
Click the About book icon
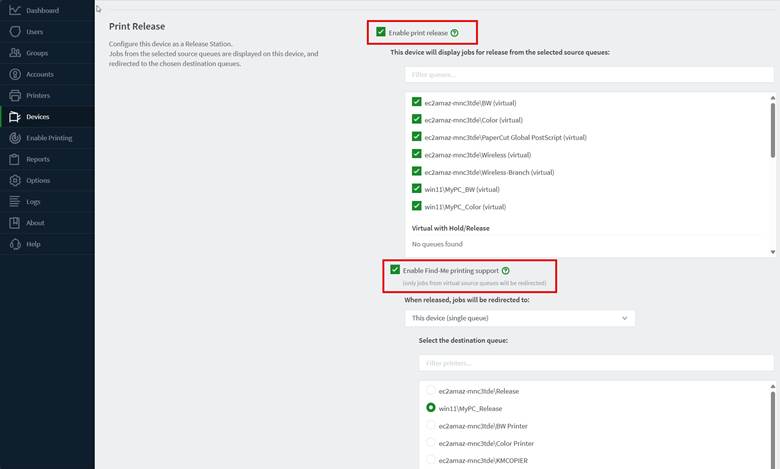coord(15,223)
